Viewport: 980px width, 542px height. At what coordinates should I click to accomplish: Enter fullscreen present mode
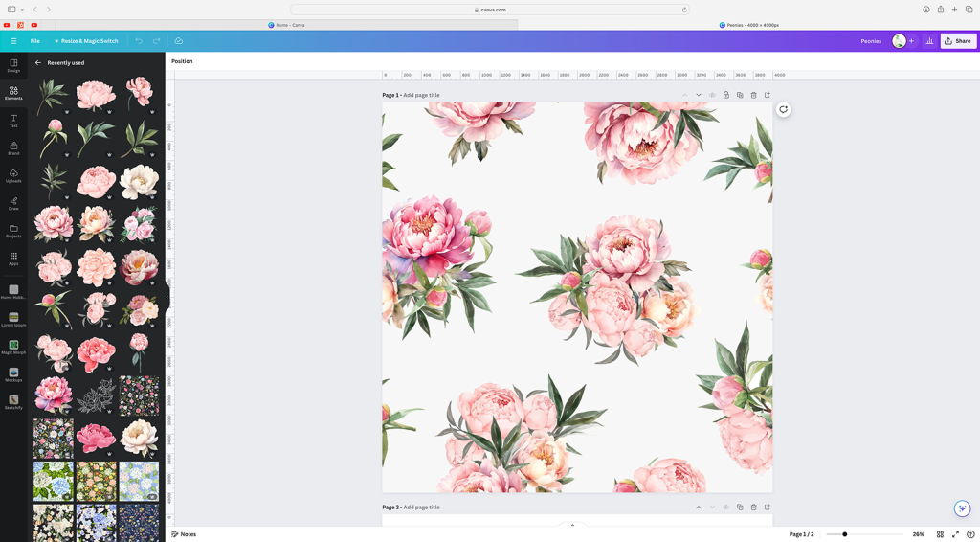click(x=955, y=534)
